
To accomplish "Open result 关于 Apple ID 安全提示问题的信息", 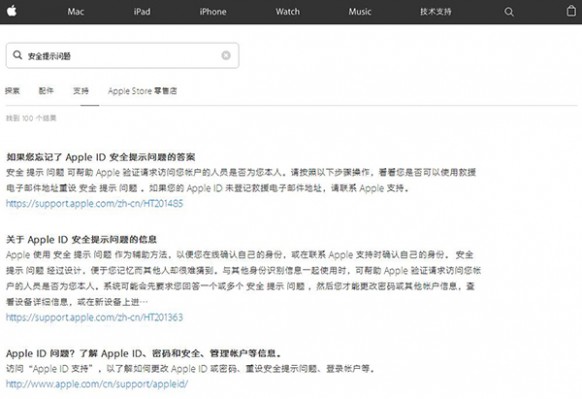I will coord(81,239).
